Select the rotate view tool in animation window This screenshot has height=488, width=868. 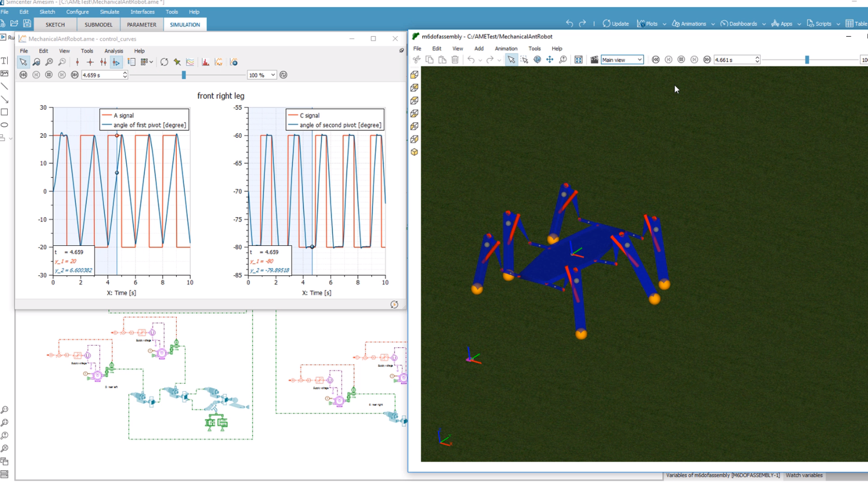tap(537, 60)
